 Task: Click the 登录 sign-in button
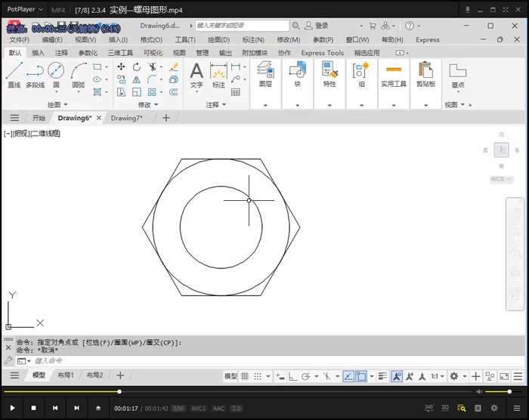click(x=317, y=26)
